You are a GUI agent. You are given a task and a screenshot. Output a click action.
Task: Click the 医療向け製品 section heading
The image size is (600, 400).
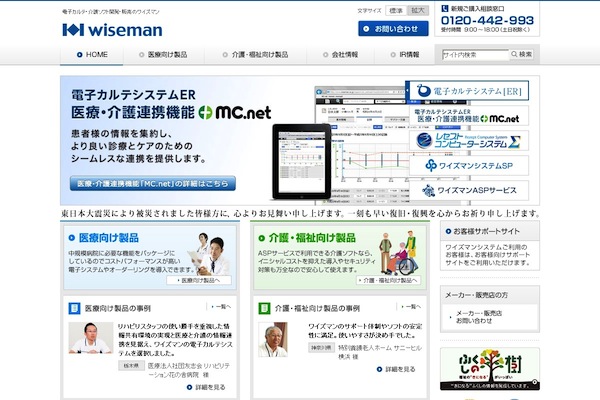[x=109, y=238]
